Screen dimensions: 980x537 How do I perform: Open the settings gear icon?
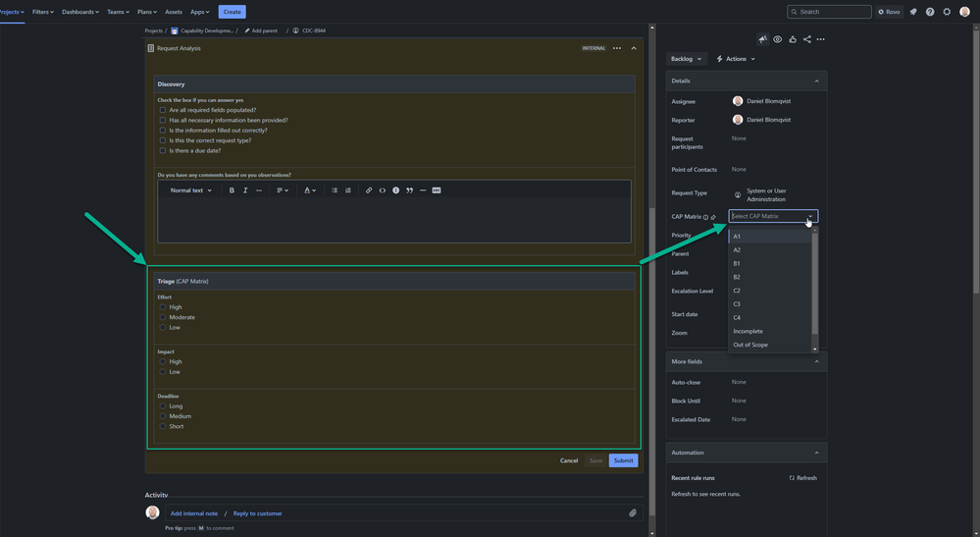point(947,12)
